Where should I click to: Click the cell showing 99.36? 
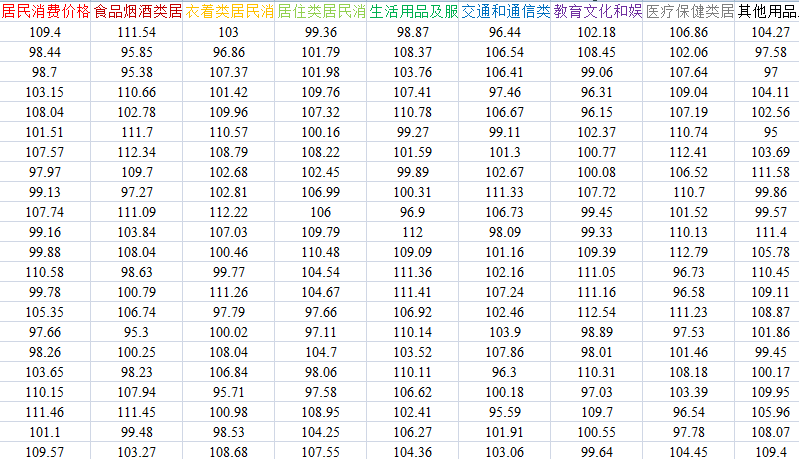(321, 32)
